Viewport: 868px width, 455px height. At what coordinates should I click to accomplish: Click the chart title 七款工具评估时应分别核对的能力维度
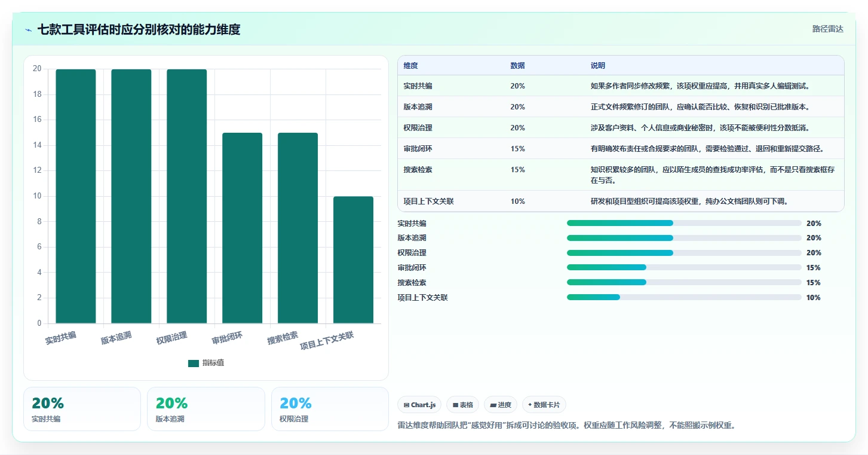(x=139, y=30)
